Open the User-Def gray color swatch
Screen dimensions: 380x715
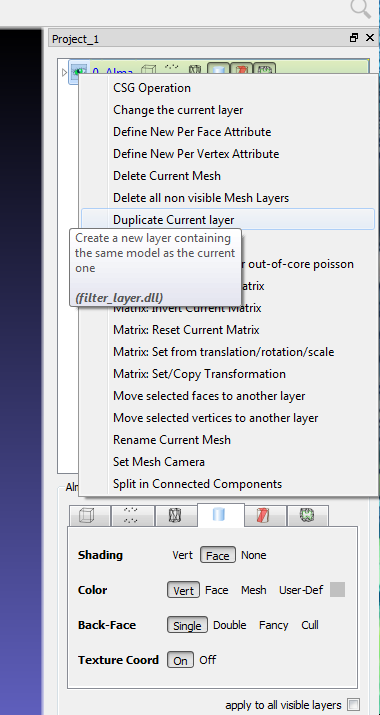[337, 590]
